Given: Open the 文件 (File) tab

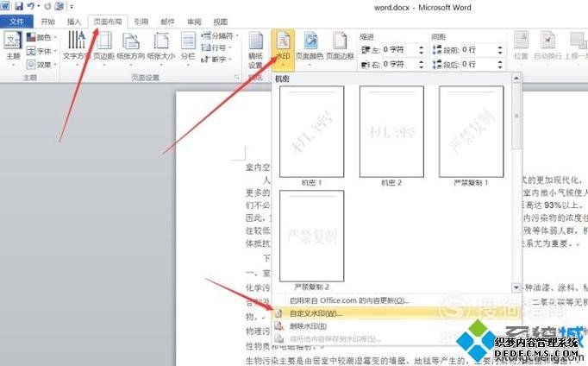Looking at the screenshot, I should click(16, 22).
